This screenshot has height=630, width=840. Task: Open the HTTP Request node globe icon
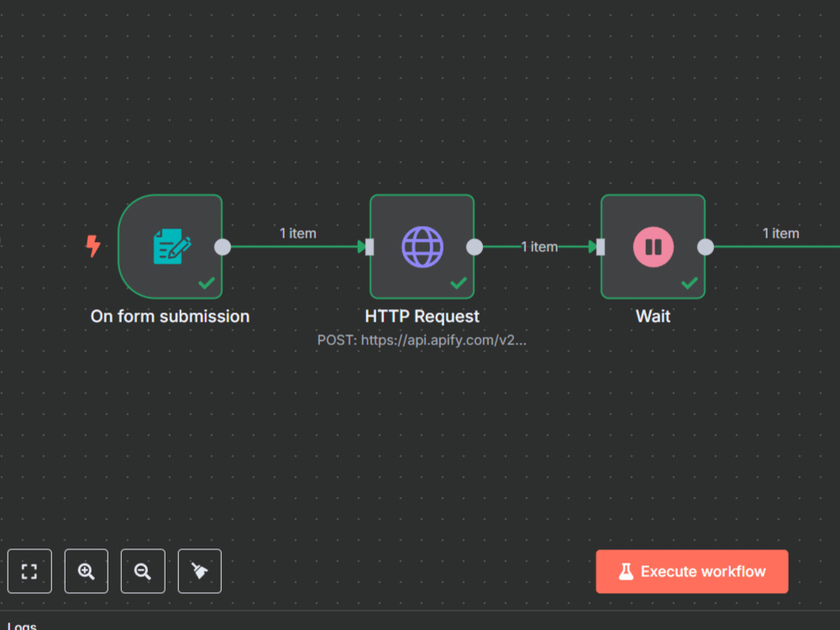423,247
